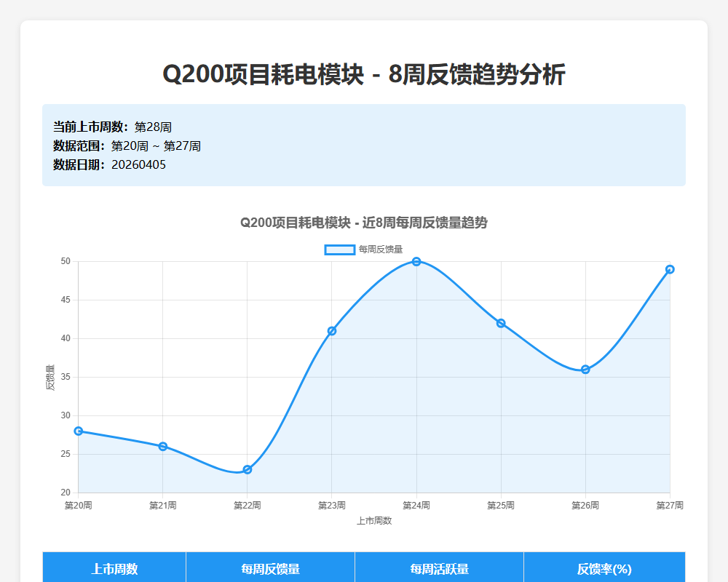Click the x-axis title 上市周数 below chart
The height and width of the screenshot is (582, 728).
374,521
